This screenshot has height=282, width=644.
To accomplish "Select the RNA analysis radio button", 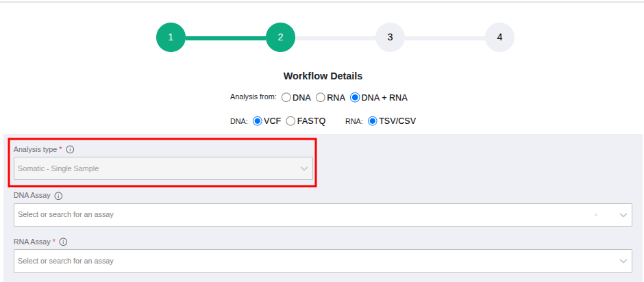I will point(320,98).
